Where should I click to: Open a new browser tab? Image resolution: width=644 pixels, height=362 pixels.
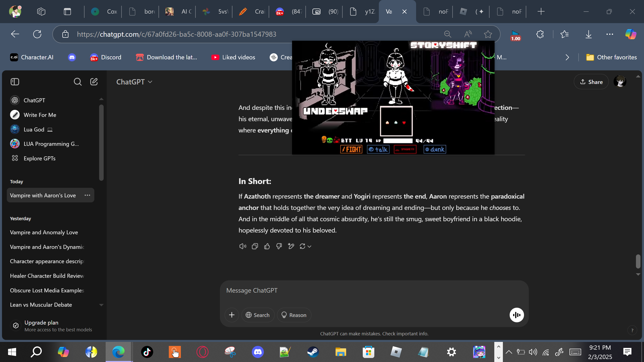[x=541, y=12]
